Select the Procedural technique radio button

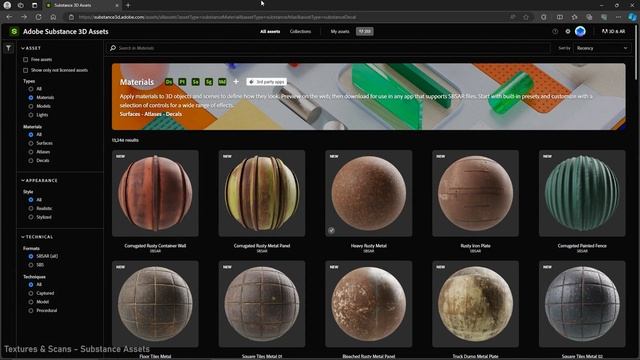tap(31, 311)
